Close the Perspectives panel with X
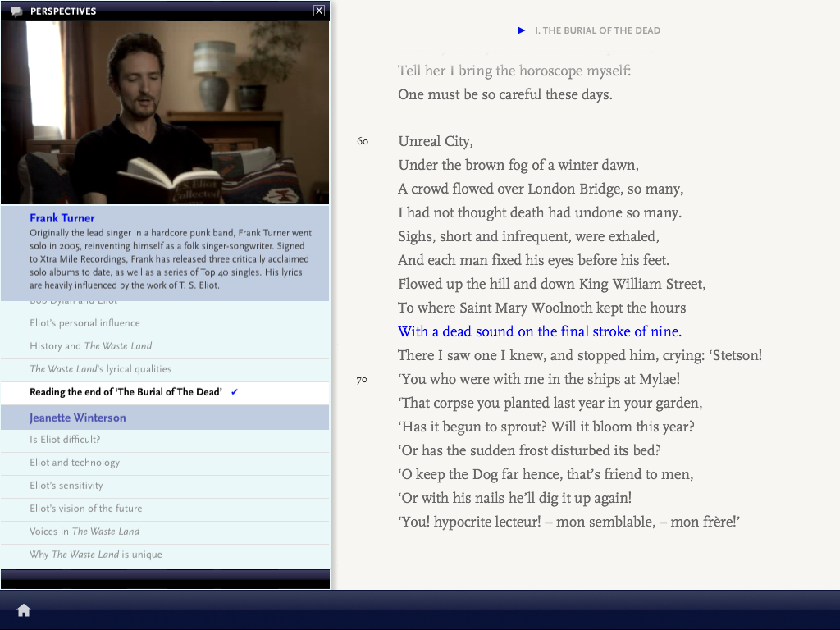 (x=319, y=11)
